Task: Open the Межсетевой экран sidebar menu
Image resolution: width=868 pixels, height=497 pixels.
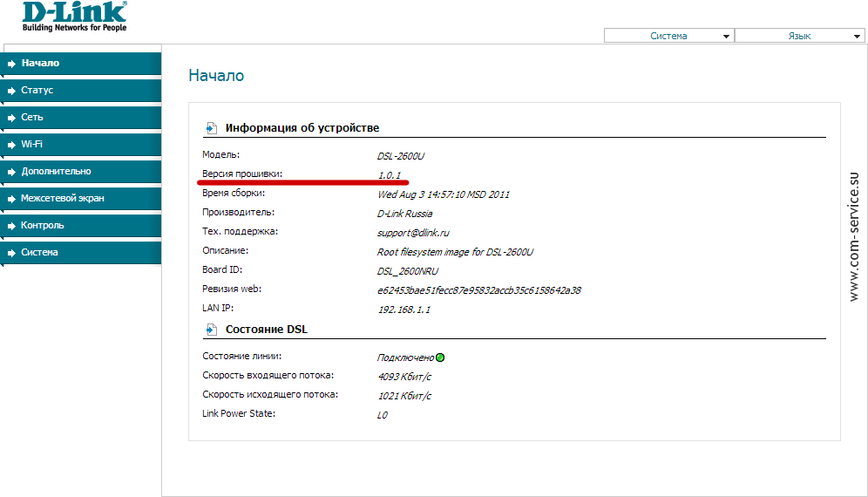Action: click(x=81, y=198)
